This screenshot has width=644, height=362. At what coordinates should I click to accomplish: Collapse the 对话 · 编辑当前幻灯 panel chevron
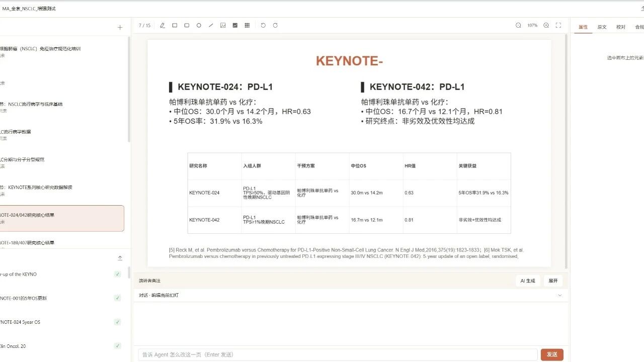click(559, 295)
